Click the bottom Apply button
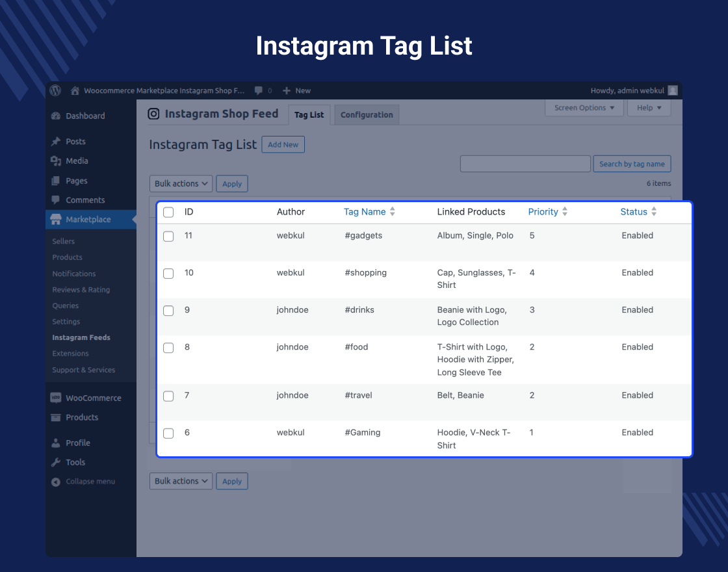The width and height of the screenshot is (728, 572). click(232, 481)
